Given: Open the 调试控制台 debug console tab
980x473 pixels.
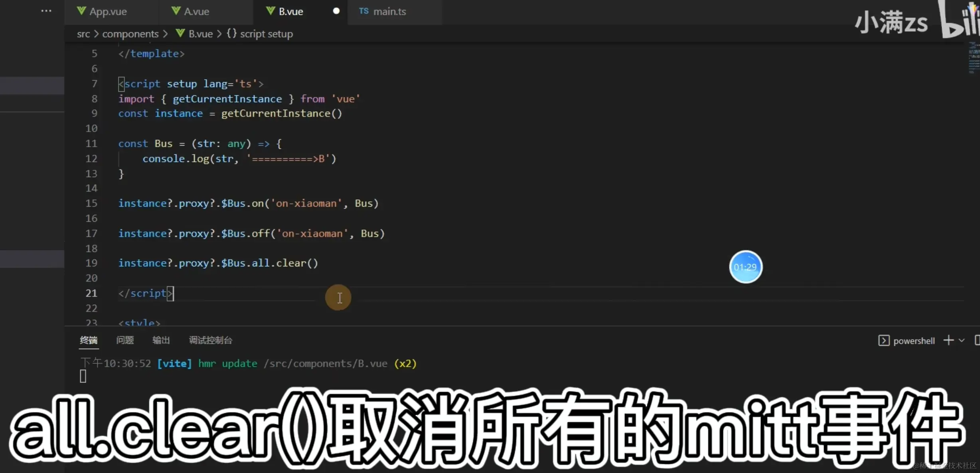Looking at the screenshot, I should (x=210, y=340).
